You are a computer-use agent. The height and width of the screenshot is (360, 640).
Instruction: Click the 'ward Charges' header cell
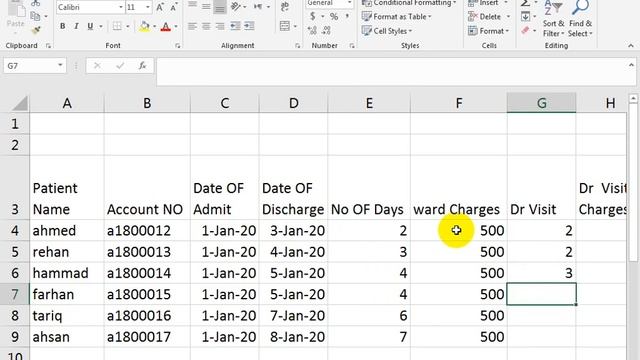click(459, 188)
